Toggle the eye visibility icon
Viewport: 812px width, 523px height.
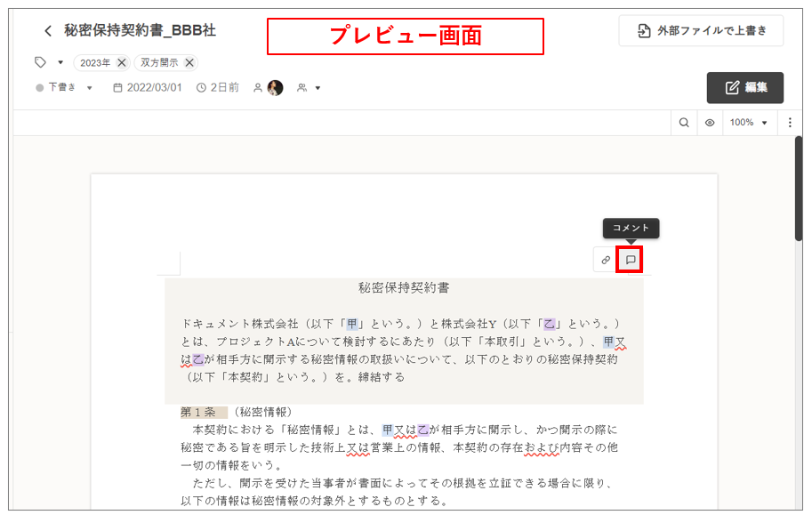point(710,123)
